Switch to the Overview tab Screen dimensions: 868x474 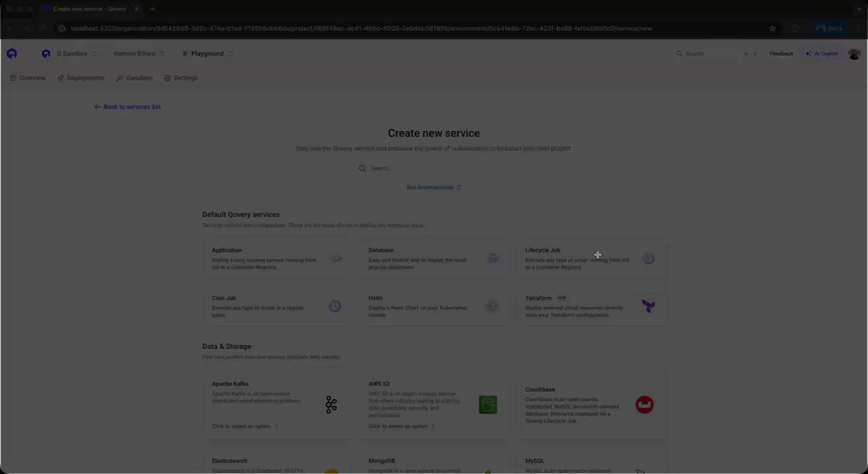pos(28,78)
